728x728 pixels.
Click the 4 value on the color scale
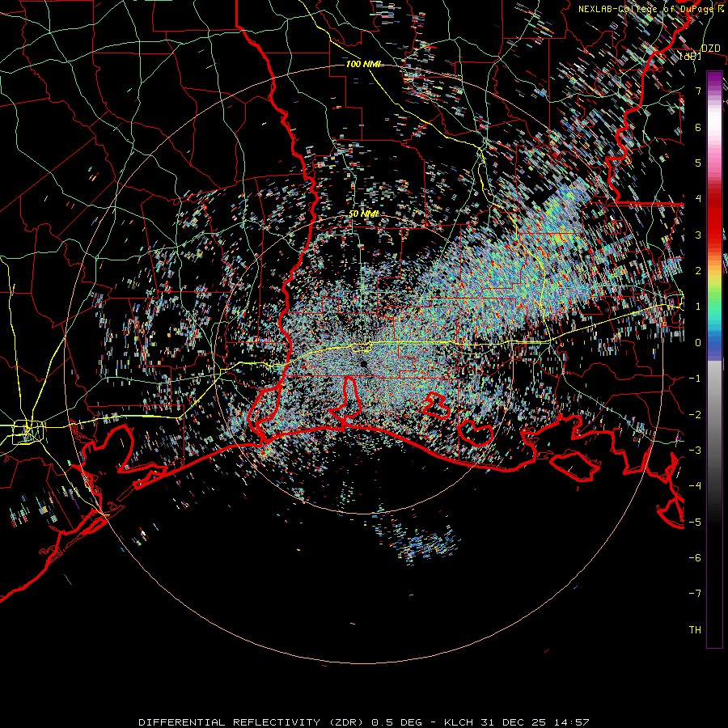[x=698, y=199]
